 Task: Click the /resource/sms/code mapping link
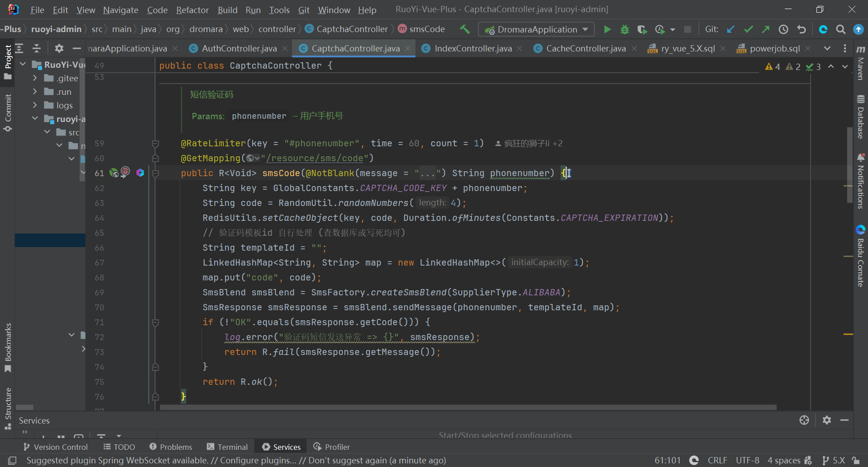coord(315,158)
